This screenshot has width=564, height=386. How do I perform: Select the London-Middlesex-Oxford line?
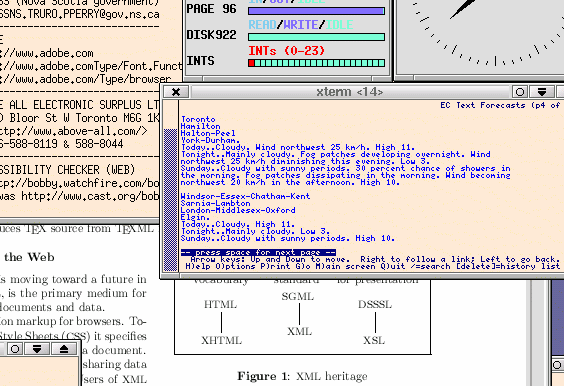238,210
